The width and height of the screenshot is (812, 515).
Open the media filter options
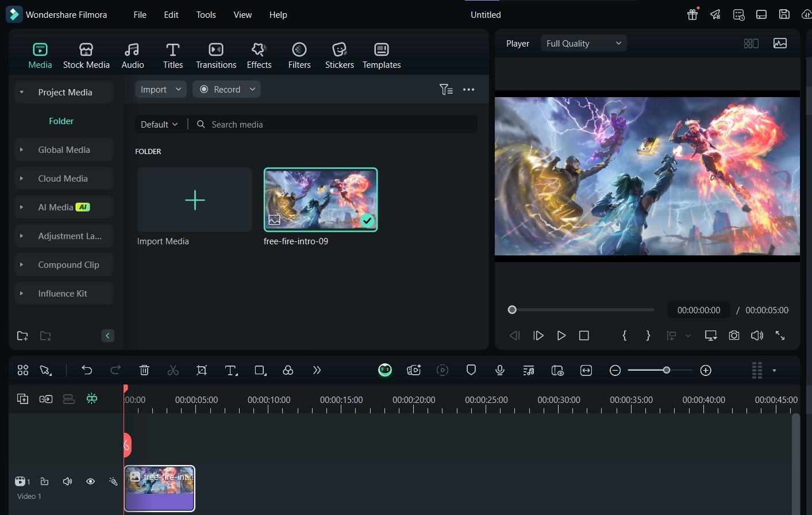point(446,89)
